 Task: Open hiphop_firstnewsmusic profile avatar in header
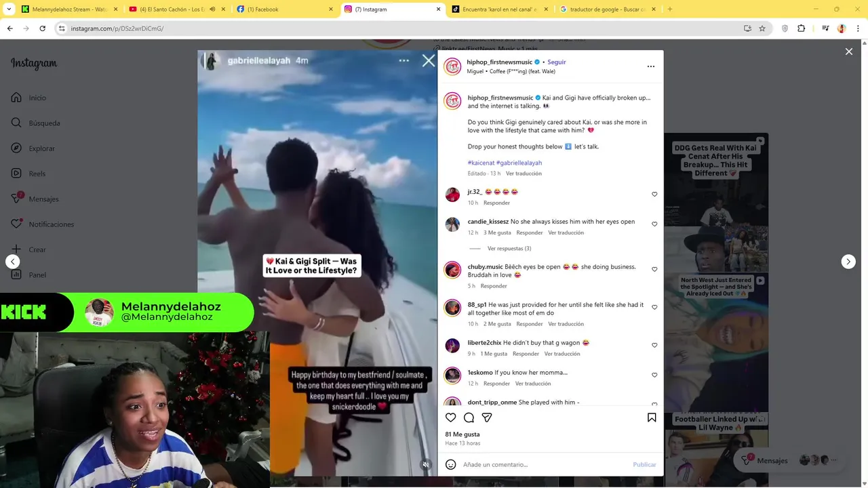pyautogui.click(x=452, y=66)
